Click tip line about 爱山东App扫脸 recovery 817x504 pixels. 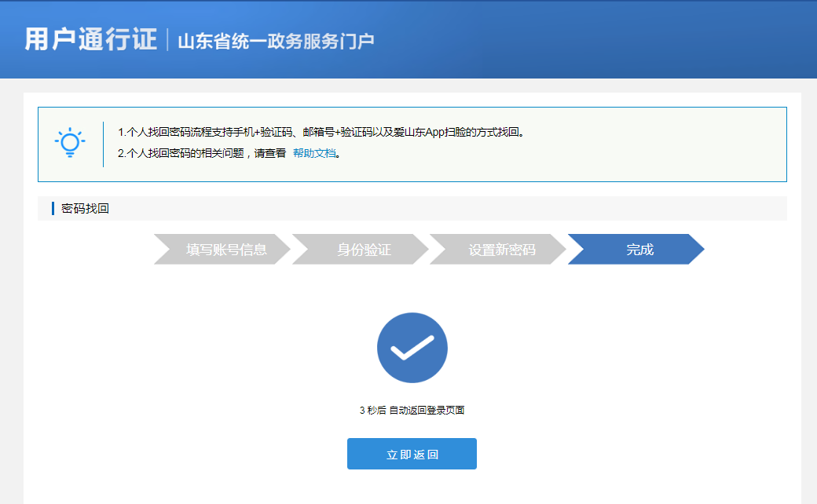point(322,133)
